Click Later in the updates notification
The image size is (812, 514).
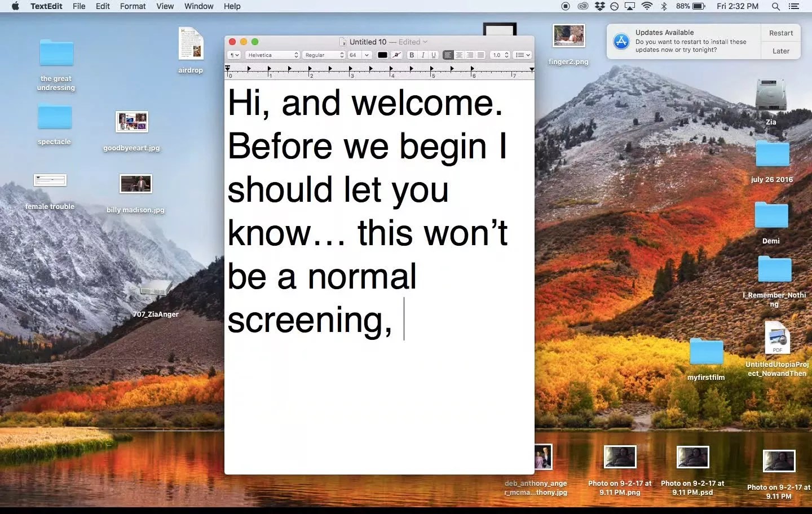point(781,51)
